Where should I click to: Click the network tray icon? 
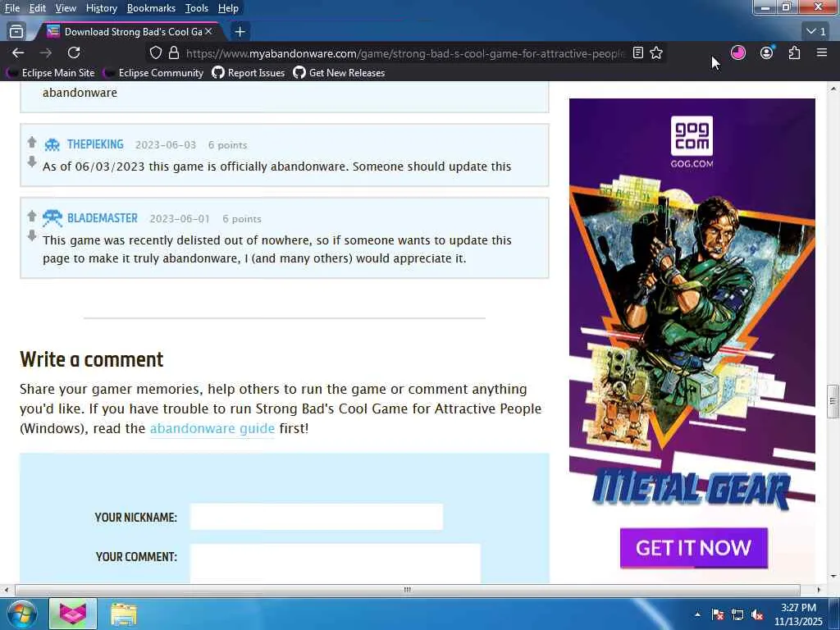pos(737,614)
